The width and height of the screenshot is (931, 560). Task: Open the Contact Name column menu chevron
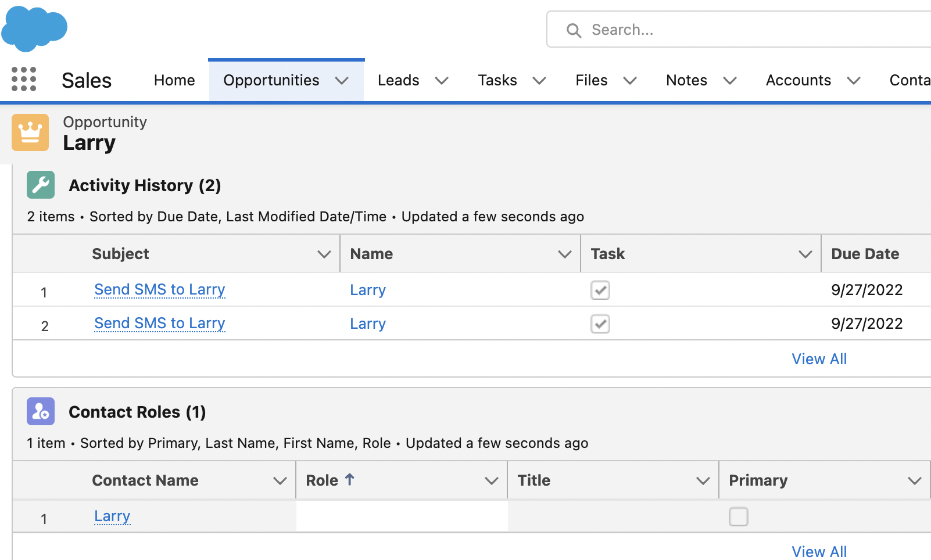pyautogui.click(x=280, y=480)
